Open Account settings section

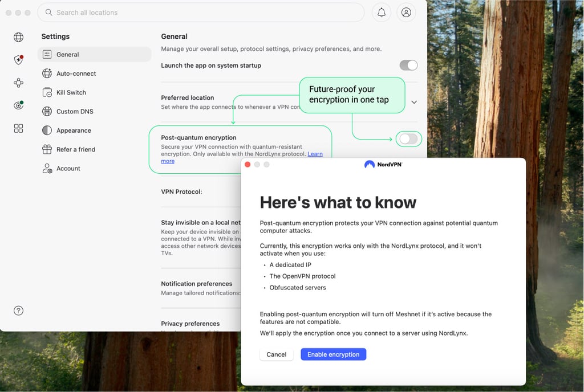coord(94,169)
